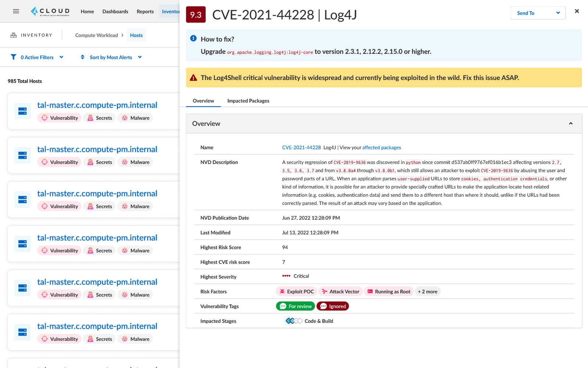Go to the Home menu
Image resolution: width=588 pixels, height=368 pixels.
tap(87, 11)
